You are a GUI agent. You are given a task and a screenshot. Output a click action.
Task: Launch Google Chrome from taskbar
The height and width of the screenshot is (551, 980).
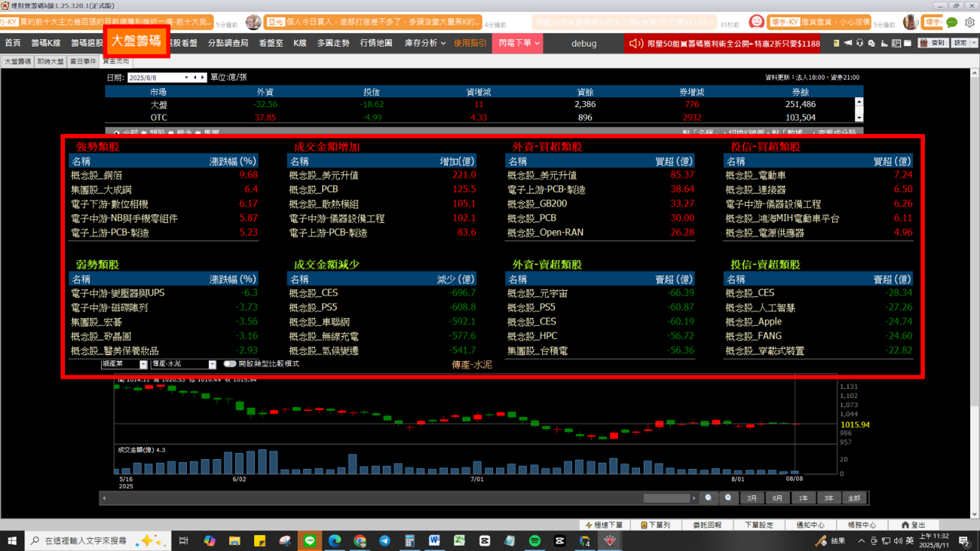[x=360, y=540]
